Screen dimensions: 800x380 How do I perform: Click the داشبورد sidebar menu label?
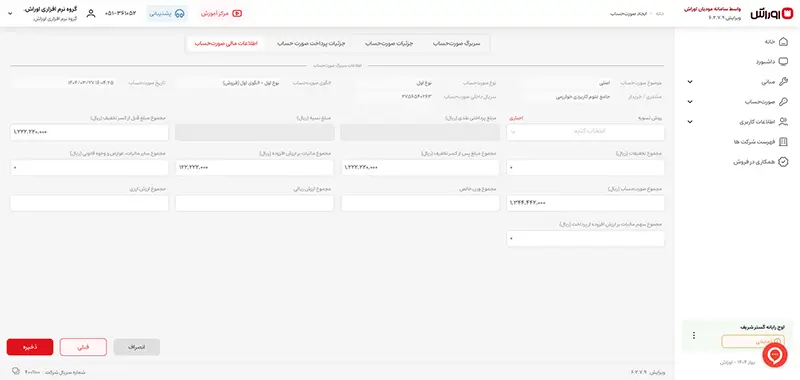[x=765, y=62]
